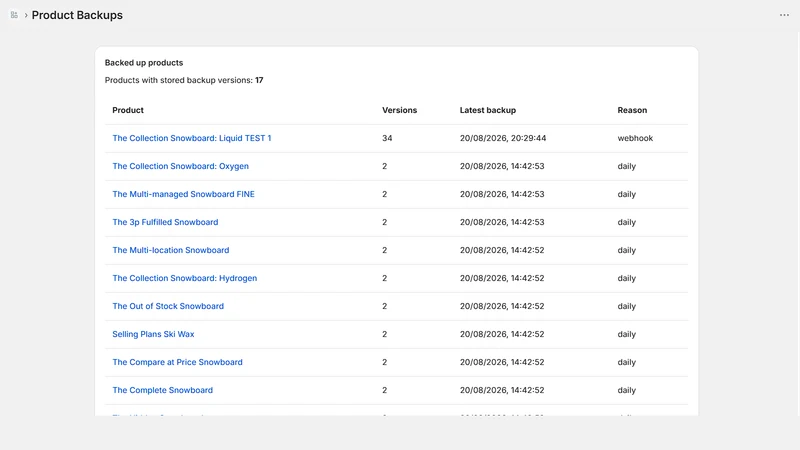Viewport: 800px width, 450px height.
Task: Open The Multi-location Snowboard link
Action: 171,251
